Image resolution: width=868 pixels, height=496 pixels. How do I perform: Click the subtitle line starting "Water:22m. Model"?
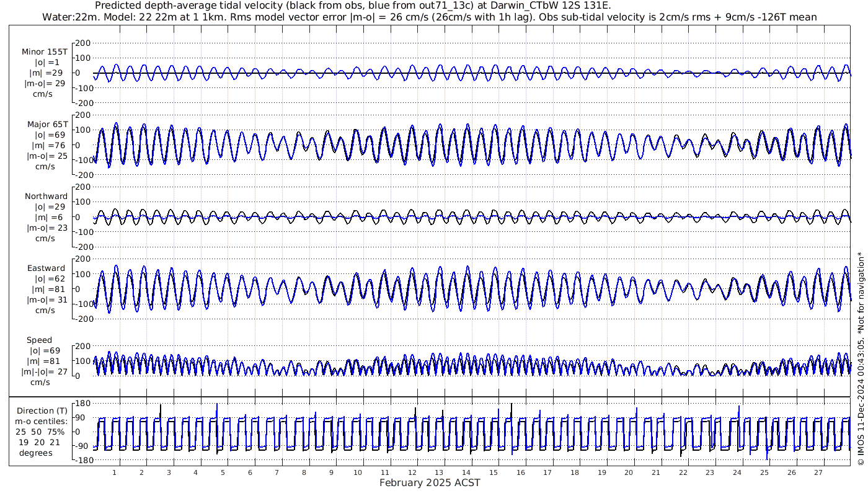tap(429, 17)
